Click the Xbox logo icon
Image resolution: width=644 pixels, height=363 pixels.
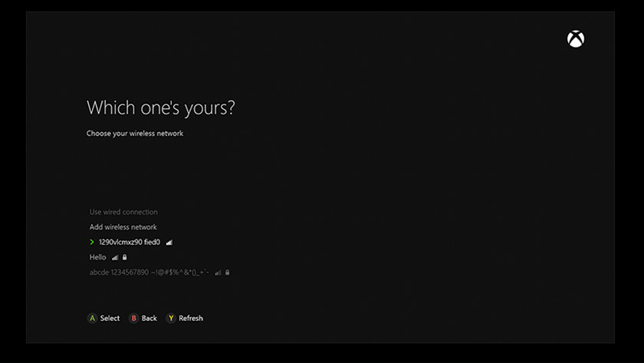[575, 39]
